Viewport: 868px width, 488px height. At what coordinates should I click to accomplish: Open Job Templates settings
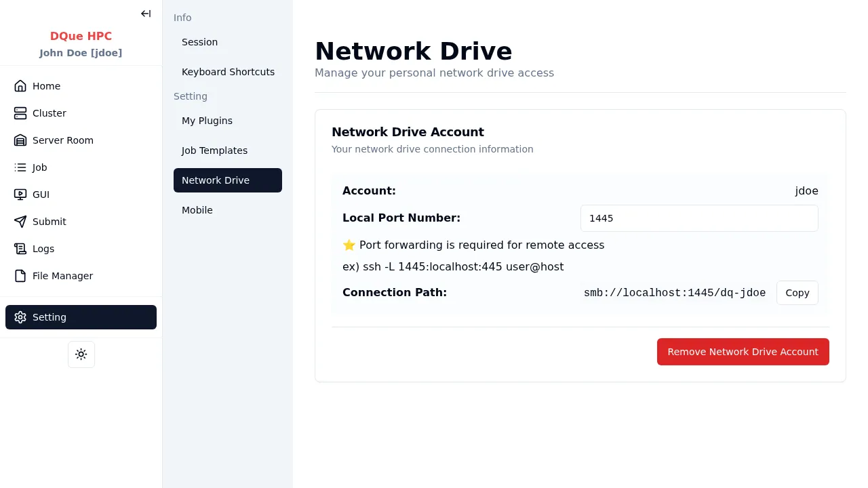(214, 150)
